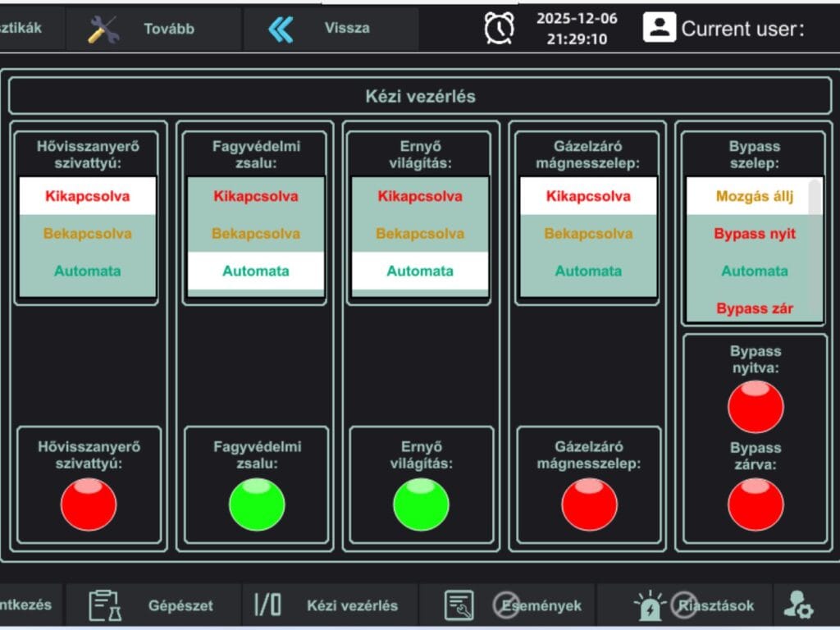840x630 pixels.
Task: Open Gépészet via clipboard flask icon
Action: (x=105, y=605)
